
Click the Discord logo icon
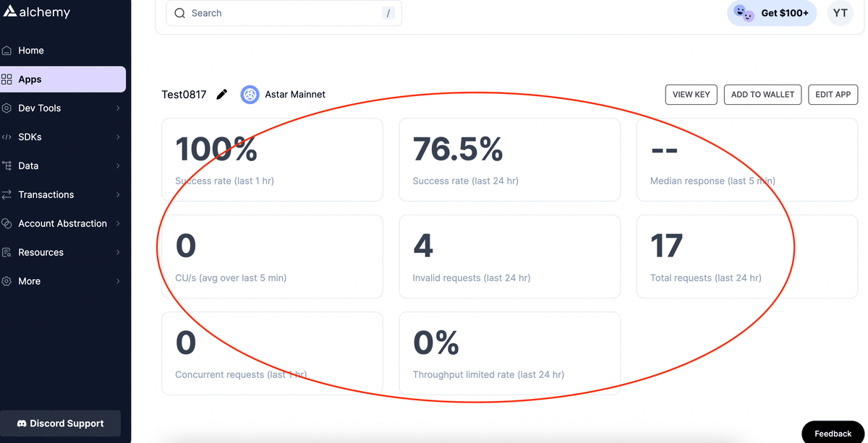pyautogui.click(x=22, y=423)
